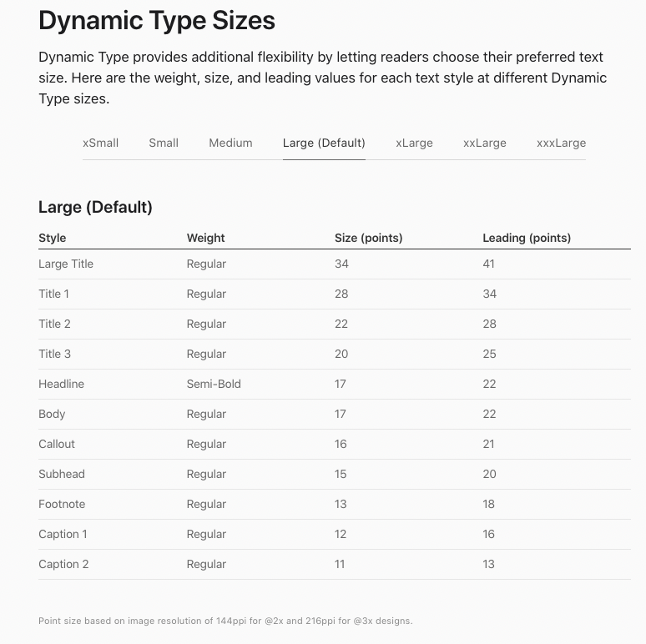Select the Title 2 style cell
The height and width of the screenshot is (644, 646).
pyautogui.click(x=54, y=324)
